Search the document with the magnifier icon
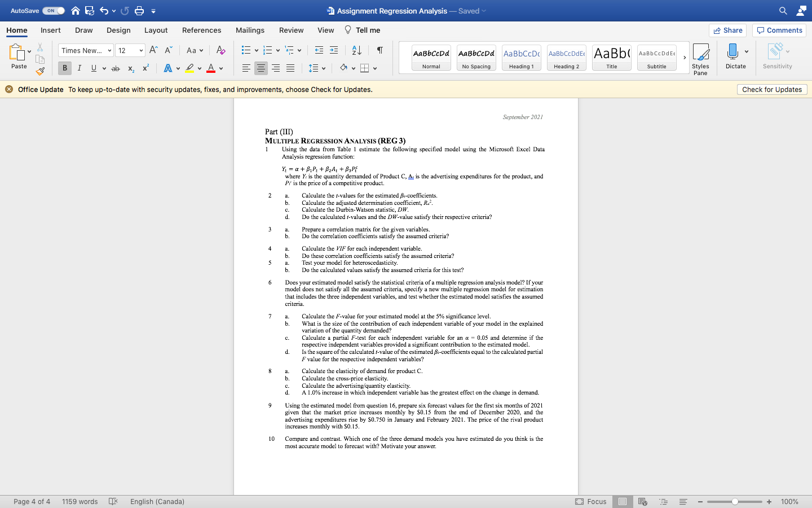This screenshot has width=812, height=508. 783,11
